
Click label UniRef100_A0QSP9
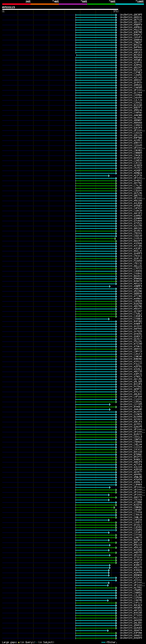click(x=131, y=638)
